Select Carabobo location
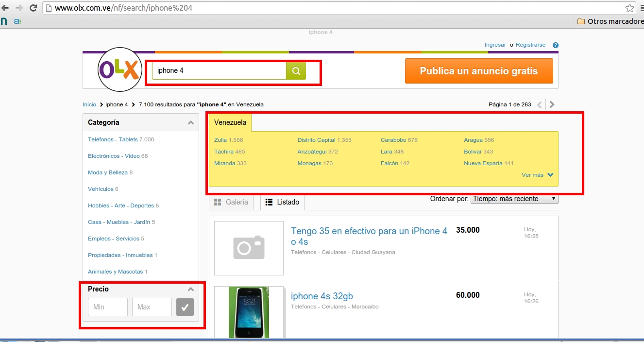The height and width of the screenshot is (342, 644). [x=393, y=140]
